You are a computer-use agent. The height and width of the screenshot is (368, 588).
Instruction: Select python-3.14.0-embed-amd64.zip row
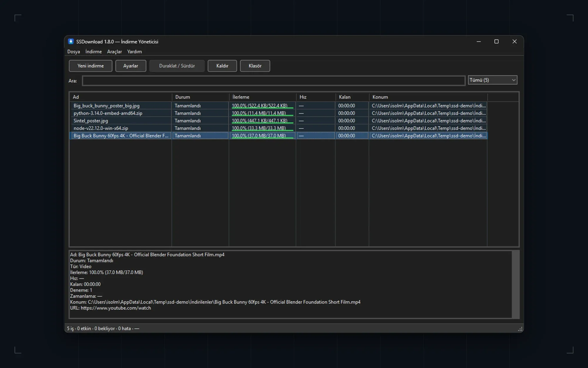click(278, 113)
